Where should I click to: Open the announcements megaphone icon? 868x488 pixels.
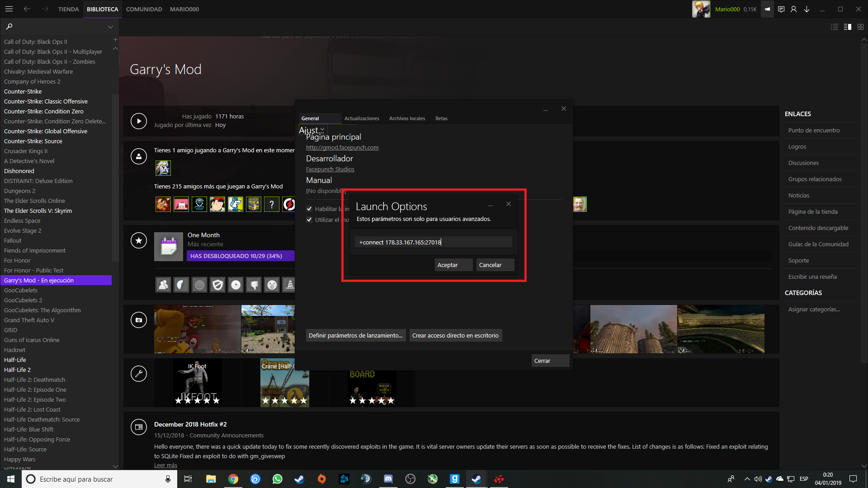(767, 9)
